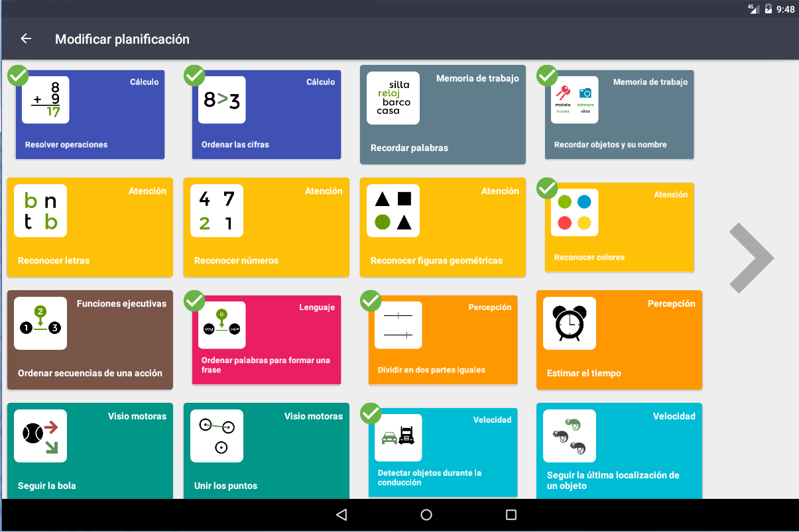Tap the geometric shapes icon

pyautogui.click(x=393, y=211)
